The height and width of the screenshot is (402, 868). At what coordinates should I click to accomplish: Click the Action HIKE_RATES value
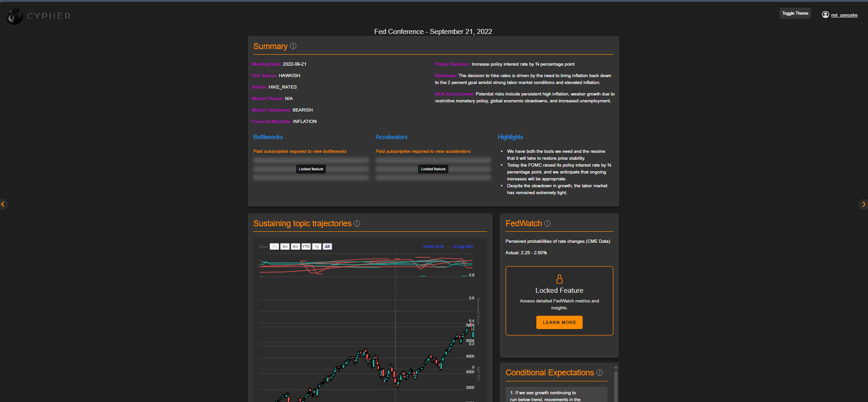click(283, 87)
